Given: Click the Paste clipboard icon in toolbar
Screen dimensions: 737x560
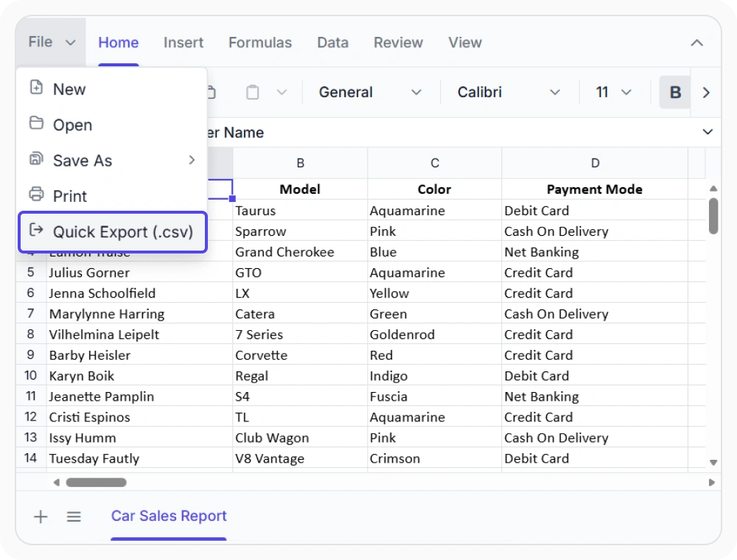Looking at the screenshot, I should point(252,93).
